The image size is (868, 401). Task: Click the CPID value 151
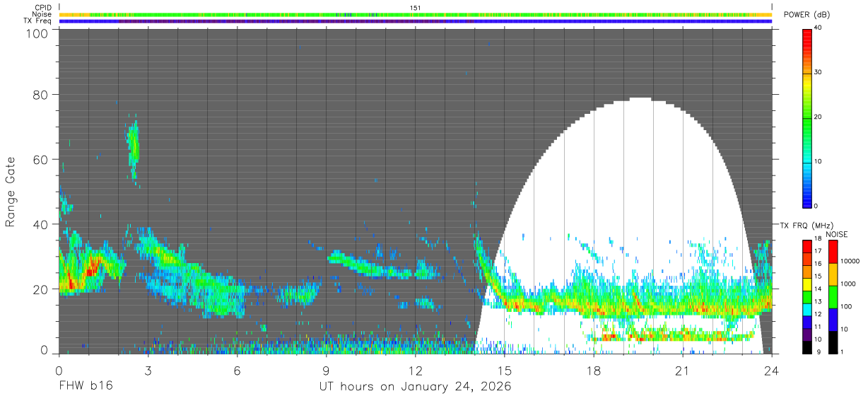pos(416,8)
